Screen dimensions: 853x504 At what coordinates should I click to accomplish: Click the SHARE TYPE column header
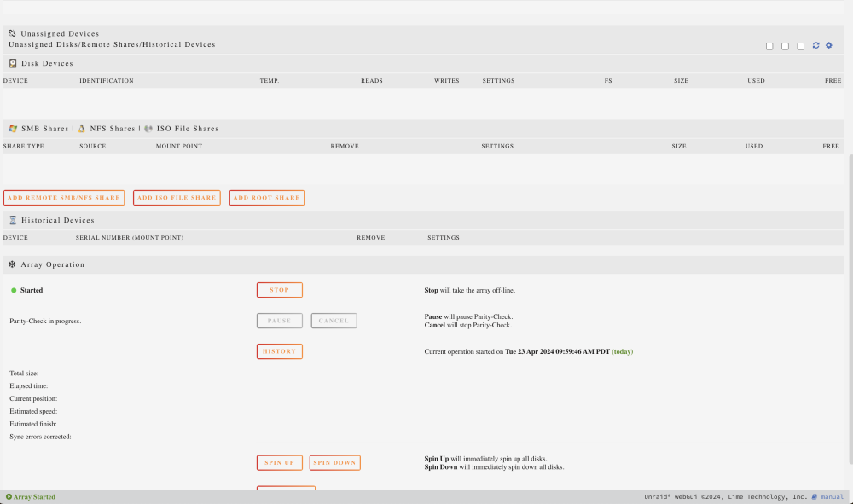24,146
